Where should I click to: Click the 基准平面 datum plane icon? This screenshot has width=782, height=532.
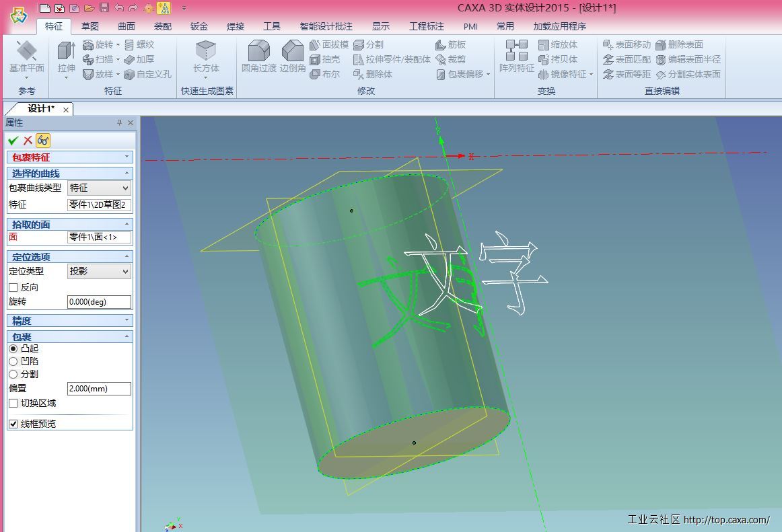[x=27, y=52]
